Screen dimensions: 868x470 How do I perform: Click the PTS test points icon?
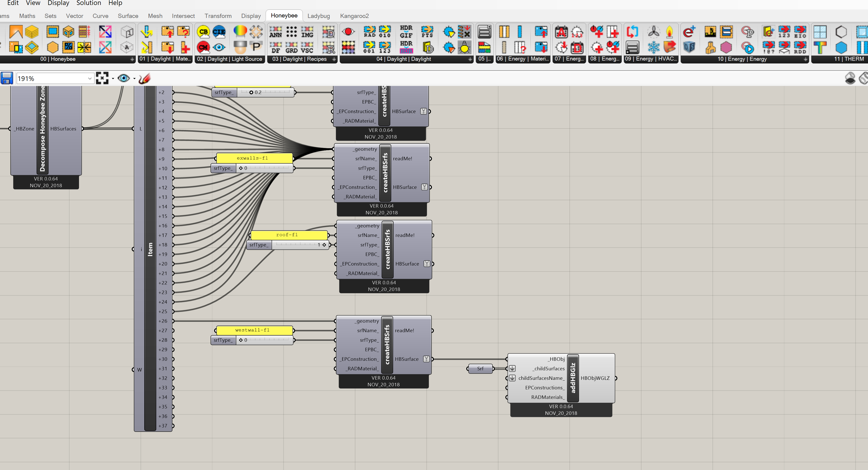427,32
